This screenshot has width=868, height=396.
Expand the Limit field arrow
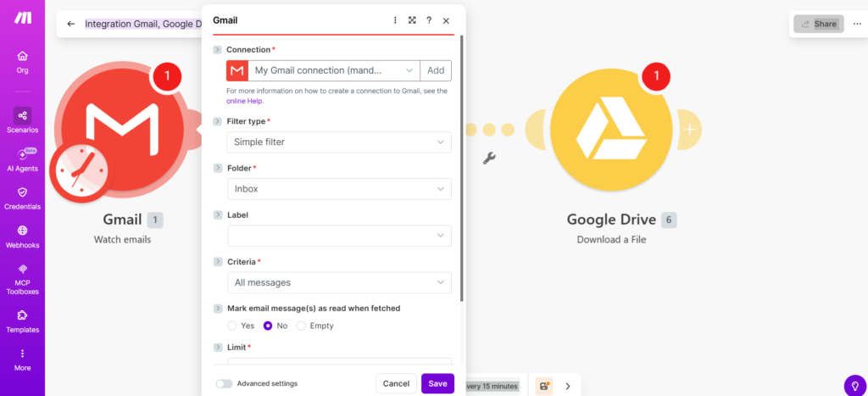218,348
